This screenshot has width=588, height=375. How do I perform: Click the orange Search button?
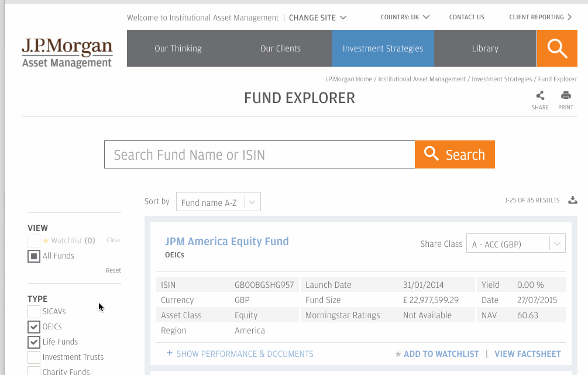[x=455, y=154]
